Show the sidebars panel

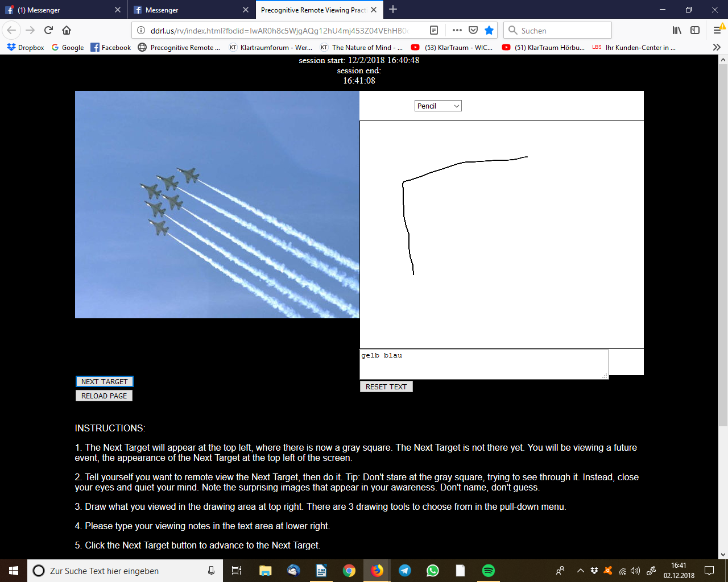pos(695,30)
